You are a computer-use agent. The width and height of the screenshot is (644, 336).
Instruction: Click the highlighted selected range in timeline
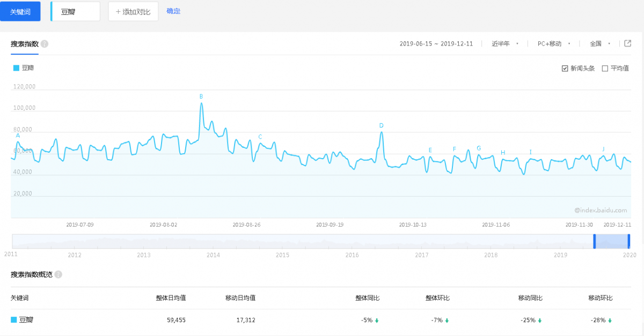[612, 241]
